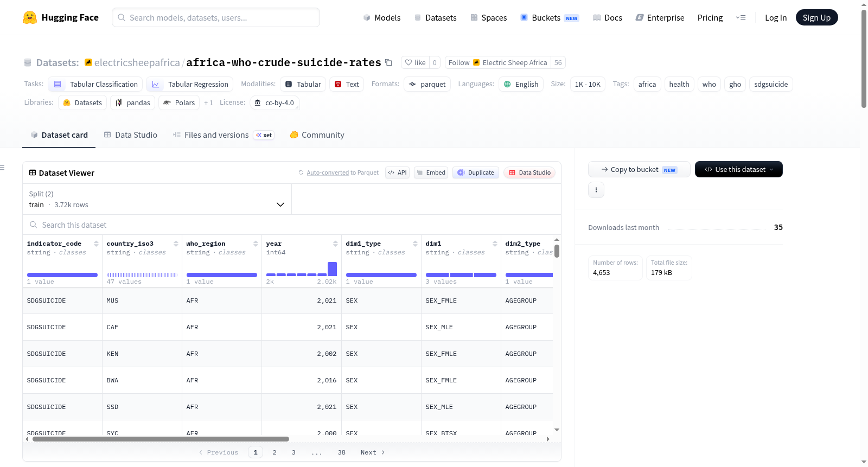This screenshot has width=868, height=467.
Task: Switch to the Dataset card tab
Action: tap(59, 135)
